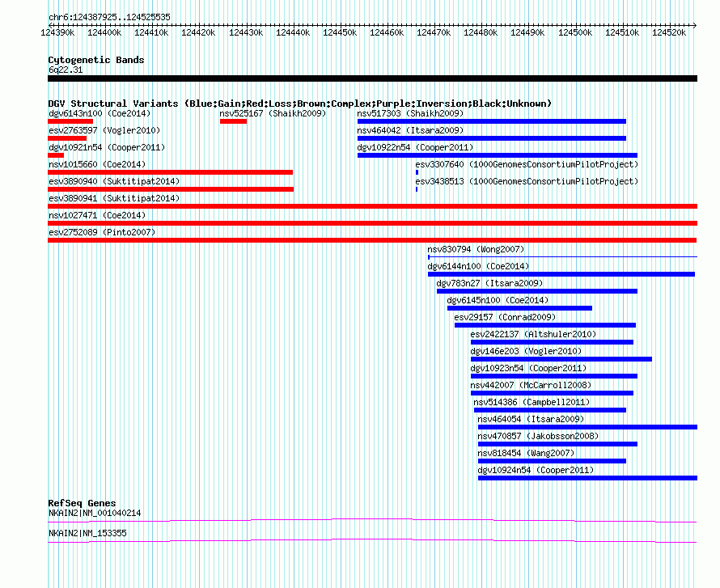720x588 pixels.
Task: Click the red loss bar under nsv525167
Action: [x=233, y=121]
